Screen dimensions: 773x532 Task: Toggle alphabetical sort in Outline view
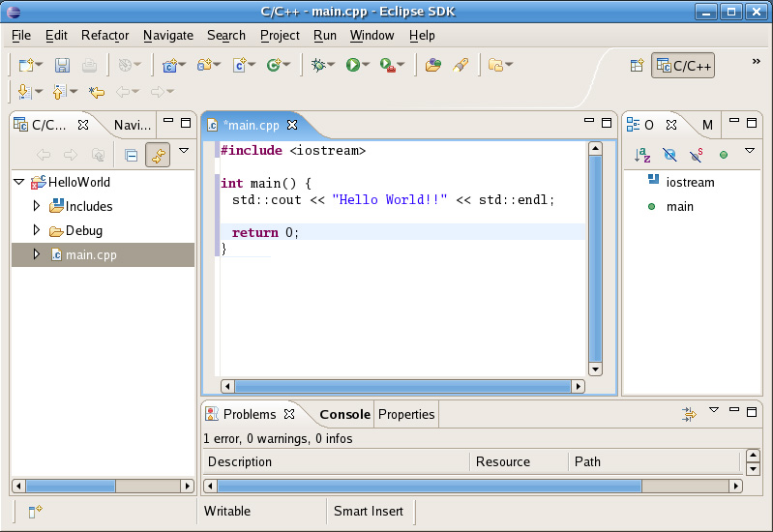click(642, 155)
